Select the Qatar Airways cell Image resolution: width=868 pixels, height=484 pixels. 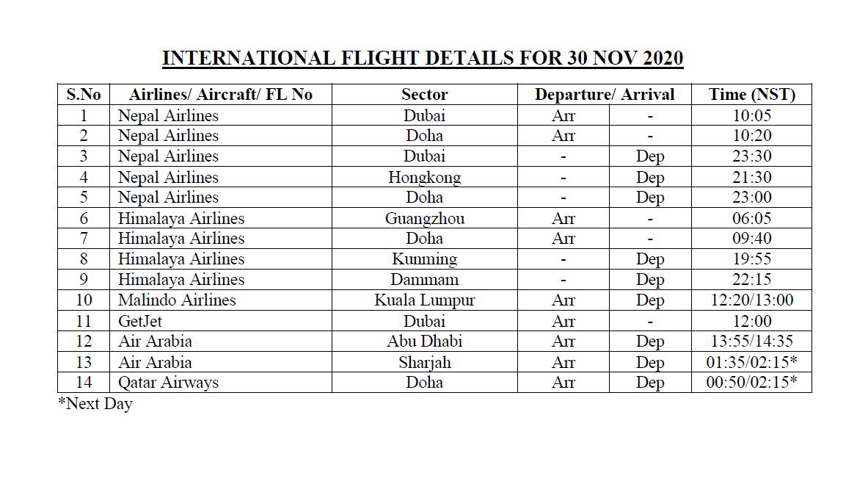pos(168,383)
